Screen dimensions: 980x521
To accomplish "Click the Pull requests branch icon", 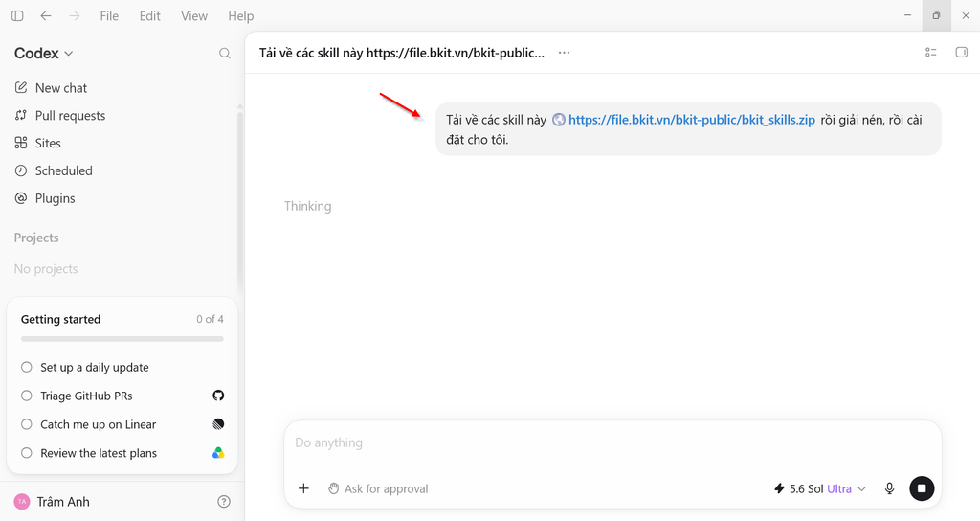I will point(21,115).
